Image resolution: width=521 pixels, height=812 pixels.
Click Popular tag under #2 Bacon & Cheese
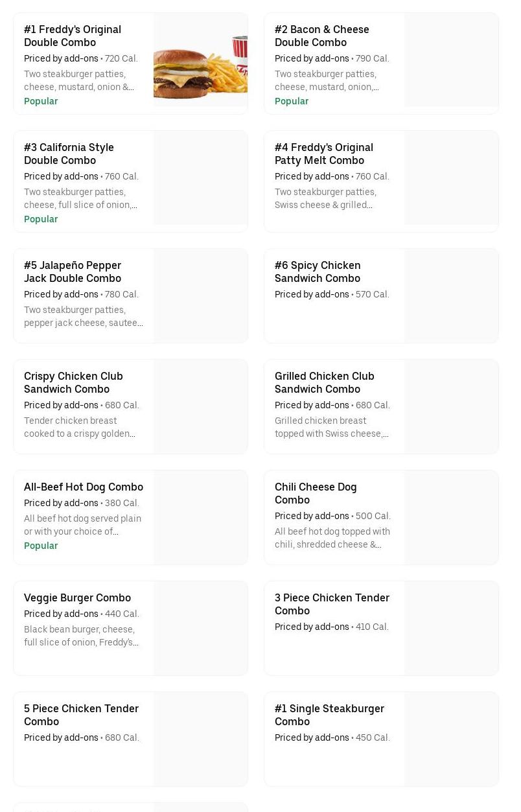click(292, 101)
